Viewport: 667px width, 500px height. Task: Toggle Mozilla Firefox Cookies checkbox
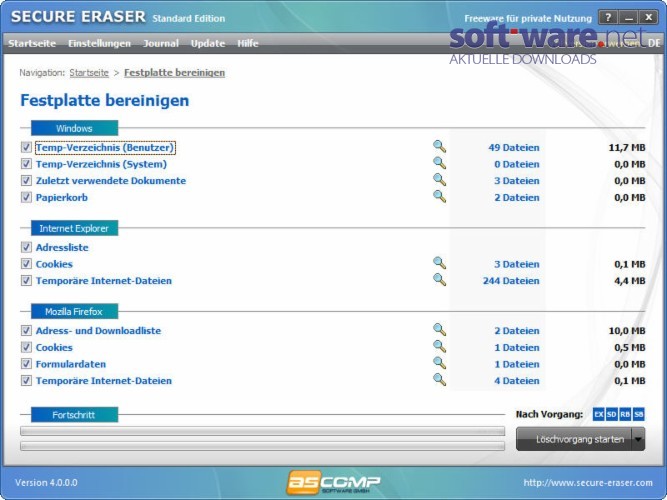click(x=26, y=347)
